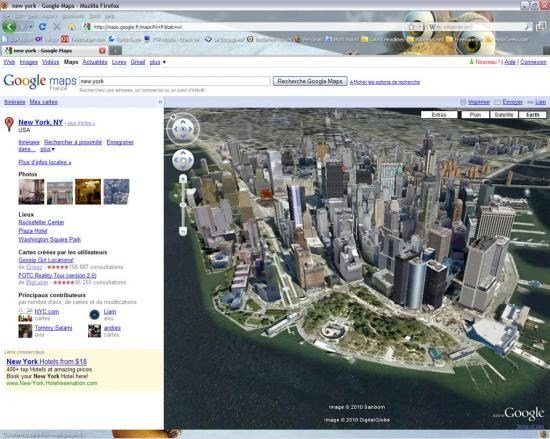
Task: Zoom out with the bottom zoom button
Action: pyautogui.click(x=183, y=231)
